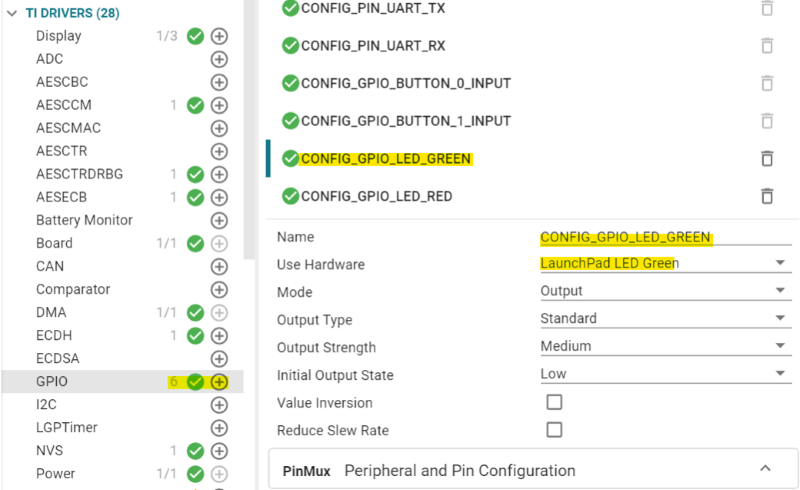Add a new ADC driver instance
Viewport: 800px width, 490px height.
pos(219,59)
